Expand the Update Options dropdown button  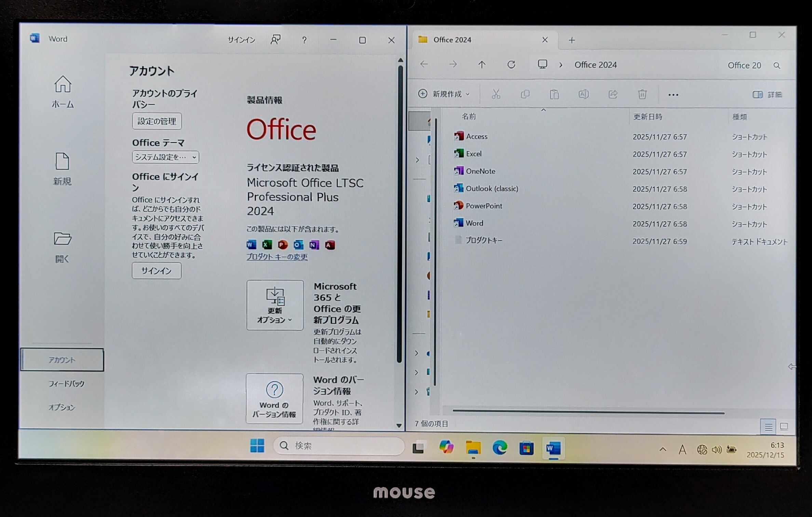[x=275, y=305]
